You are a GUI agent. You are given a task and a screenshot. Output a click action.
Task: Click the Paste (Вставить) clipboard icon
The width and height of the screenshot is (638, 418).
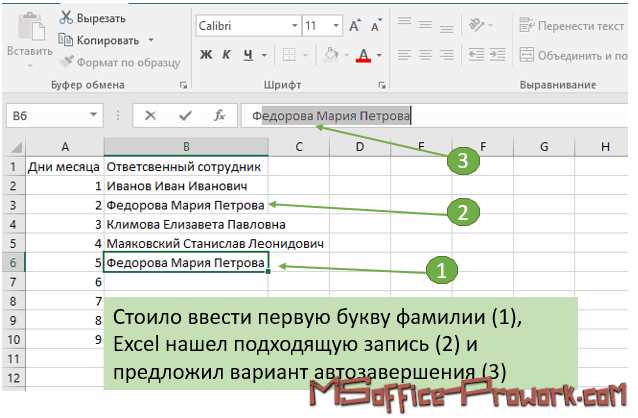(x=31, y=27)
